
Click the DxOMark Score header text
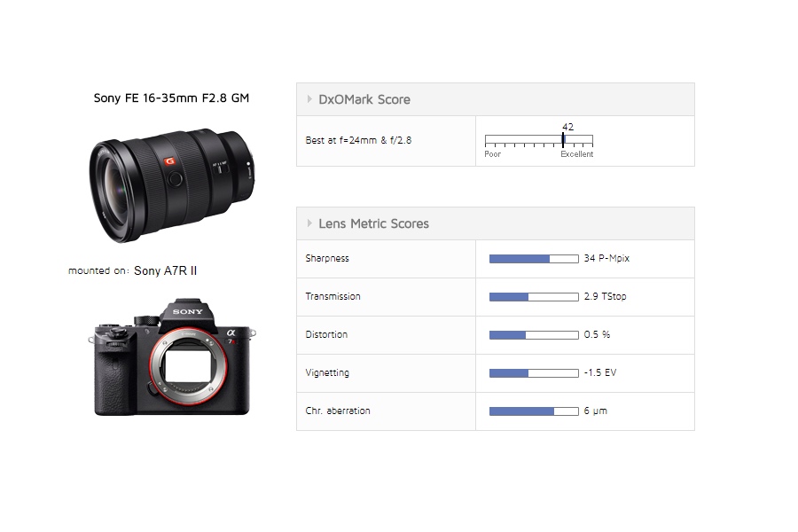364,99
